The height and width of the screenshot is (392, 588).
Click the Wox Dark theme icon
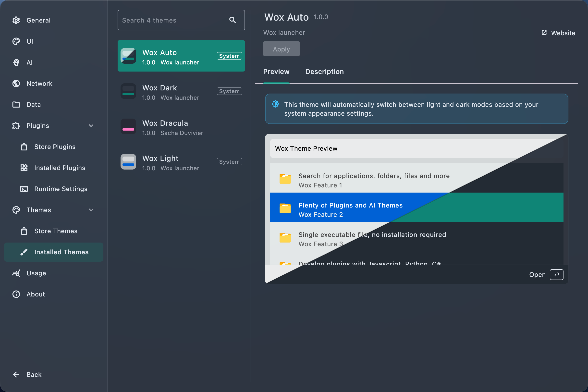click(128, 91)
